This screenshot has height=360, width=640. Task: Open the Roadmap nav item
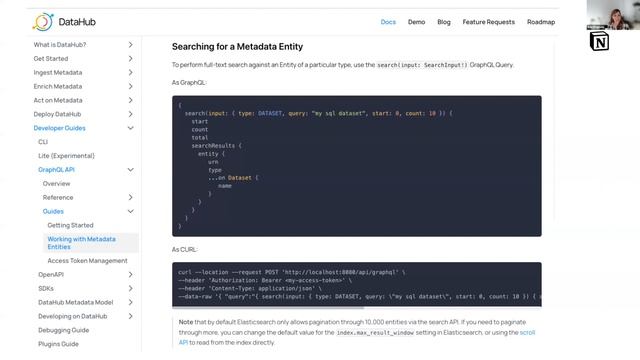[x=541, y=22]
